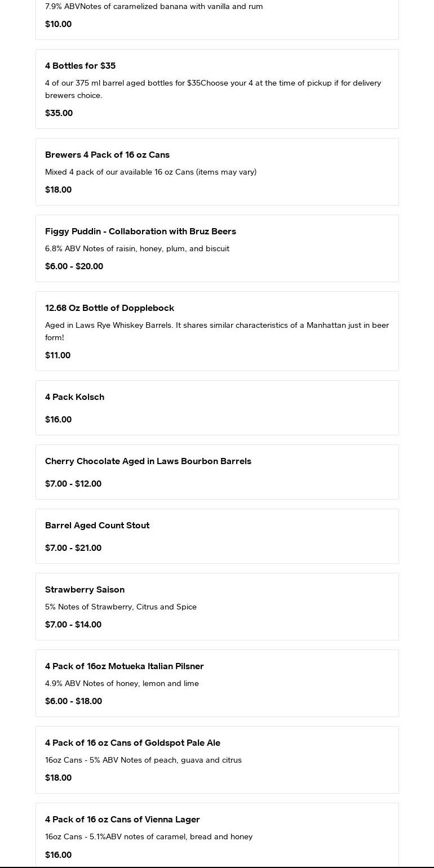434x868 pixels.
Task: Click the caramelized banana with vanilla and rum description
Action: [154, 7]
